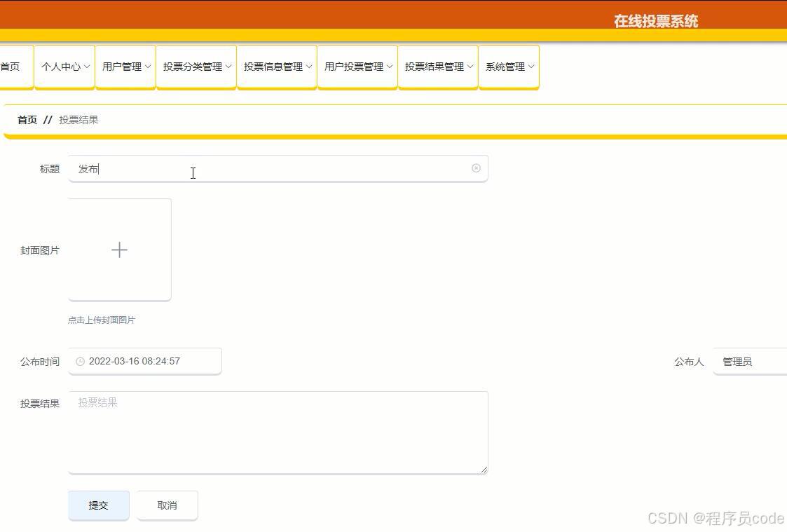This screenshot has height=532, width=787.
Task: Click the 封面图片 upload box
Action: 119,250
